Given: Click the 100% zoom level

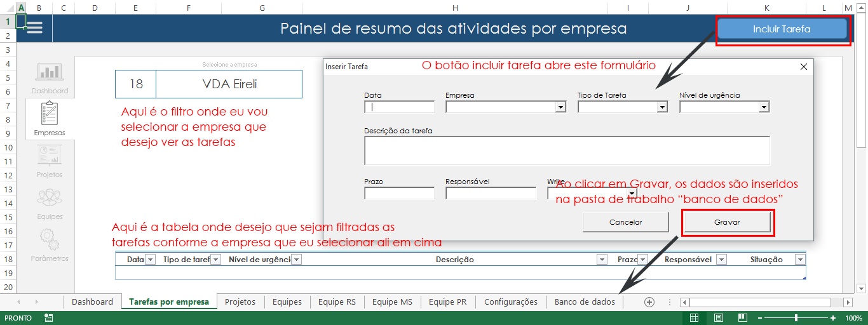Looking at the screenshot, I should pos(853,318).
